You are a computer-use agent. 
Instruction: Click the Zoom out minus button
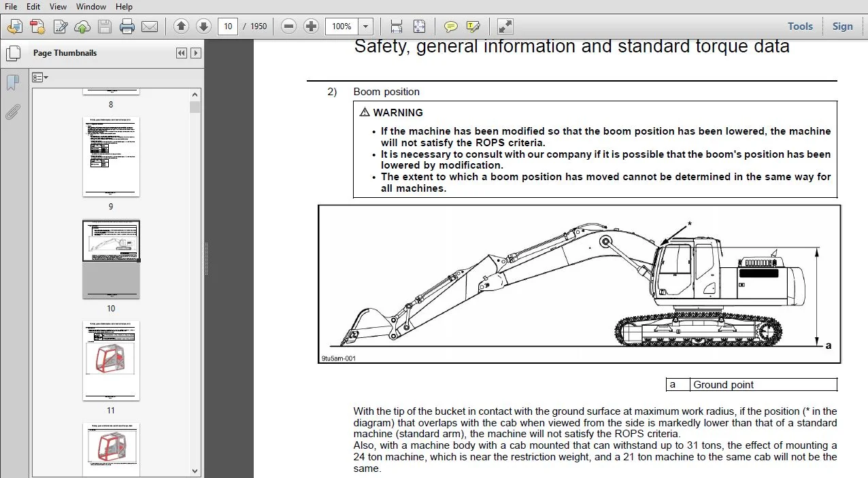click(x=289, y=27)
